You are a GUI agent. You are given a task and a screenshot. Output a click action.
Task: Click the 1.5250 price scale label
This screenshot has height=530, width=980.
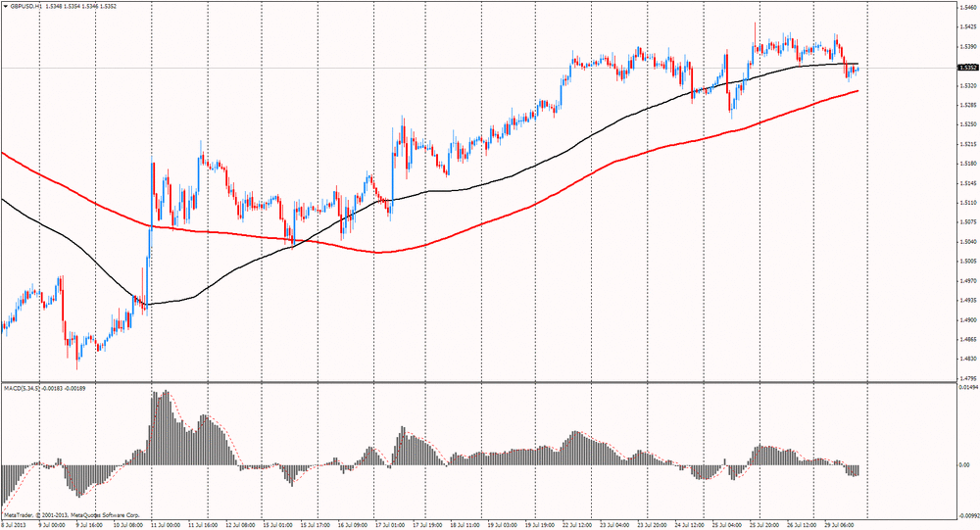967,124
